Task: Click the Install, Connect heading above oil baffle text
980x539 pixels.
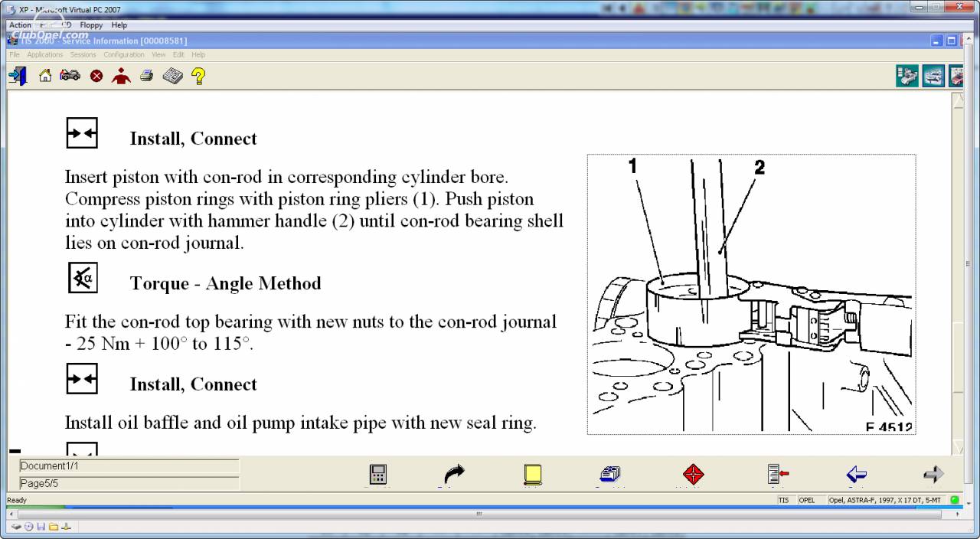Action: pyautogui.click(x=193, y=384)
